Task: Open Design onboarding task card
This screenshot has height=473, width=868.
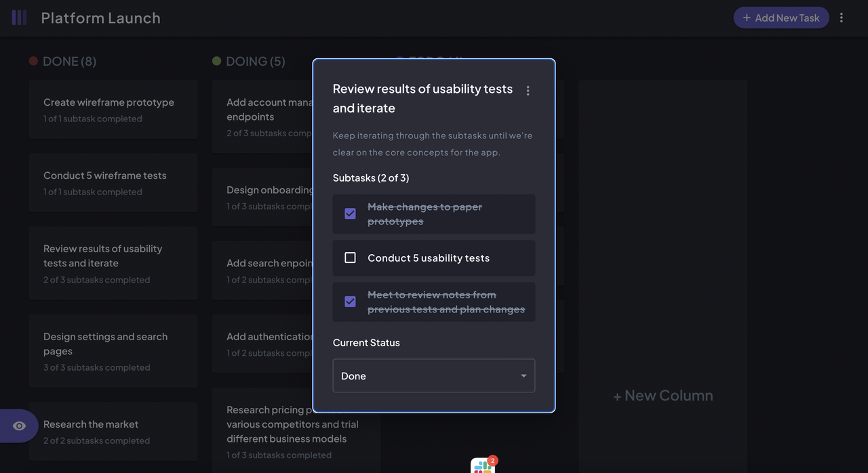Action: 262,197
